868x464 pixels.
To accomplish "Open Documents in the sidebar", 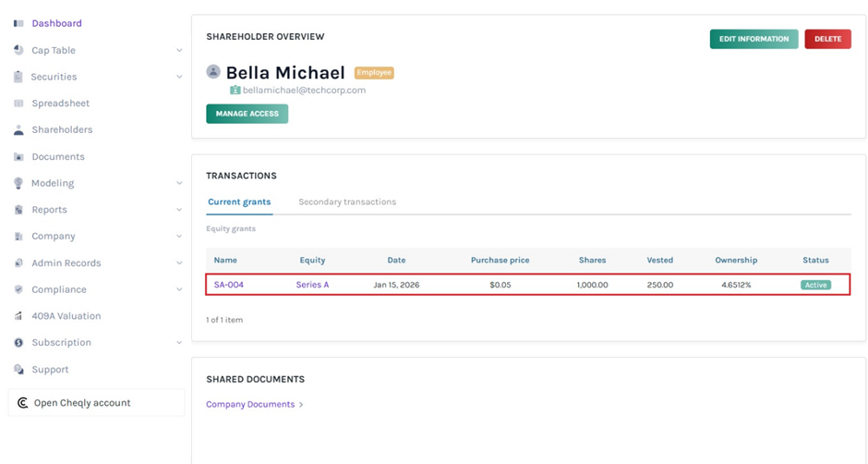I will [x=58, y=157].
